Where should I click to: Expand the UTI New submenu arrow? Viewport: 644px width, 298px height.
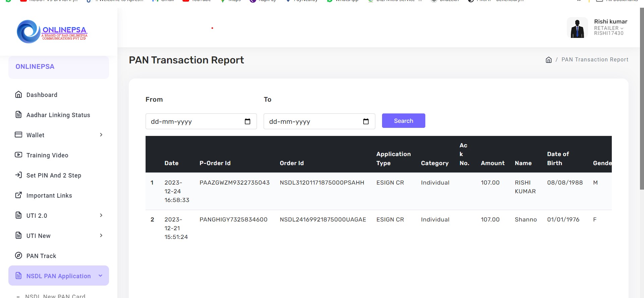101,236
